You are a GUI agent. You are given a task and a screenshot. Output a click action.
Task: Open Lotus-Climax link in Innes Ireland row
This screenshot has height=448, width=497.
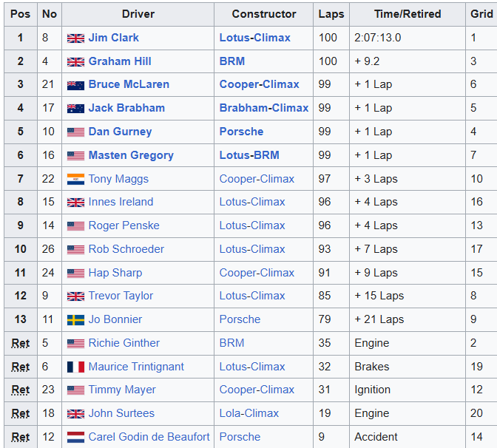252,202
